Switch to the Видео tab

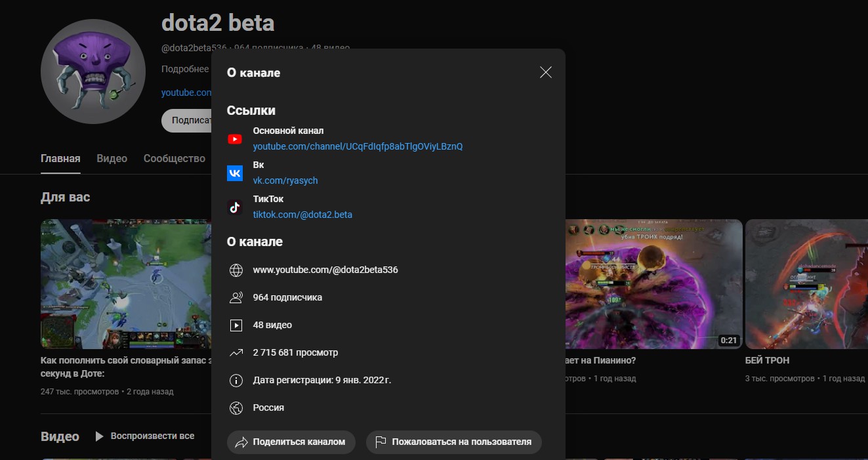pyautogui.click(x=112, y=159)
